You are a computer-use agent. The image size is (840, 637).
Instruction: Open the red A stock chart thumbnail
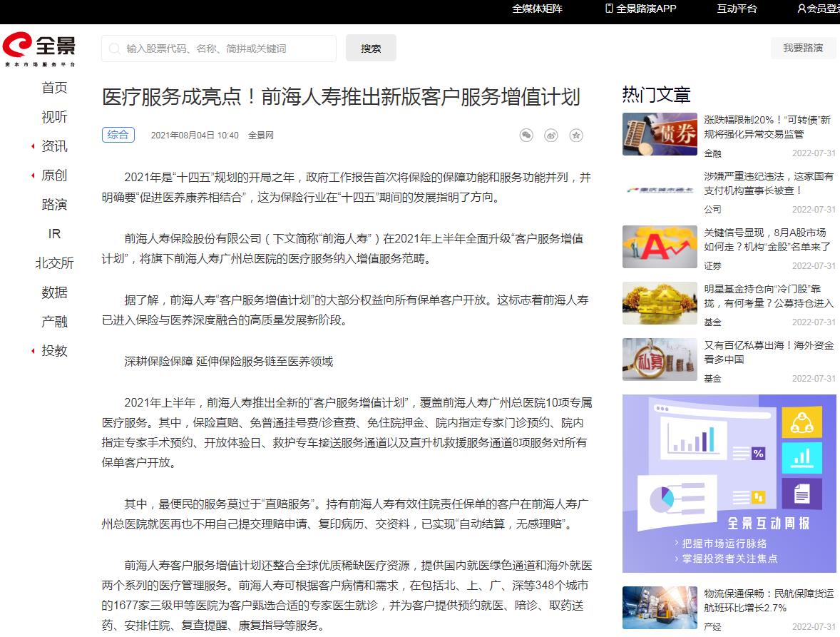pos(660,246)
